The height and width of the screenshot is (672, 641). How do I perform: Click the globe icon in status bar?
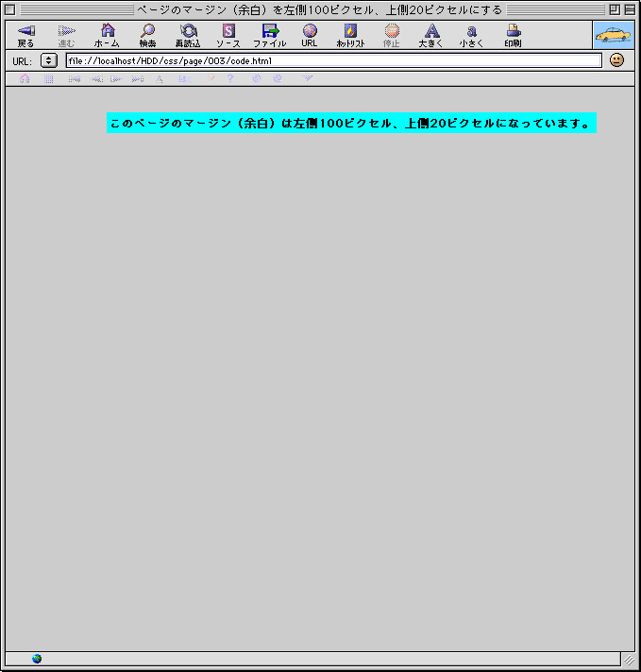tap(37, 658)
